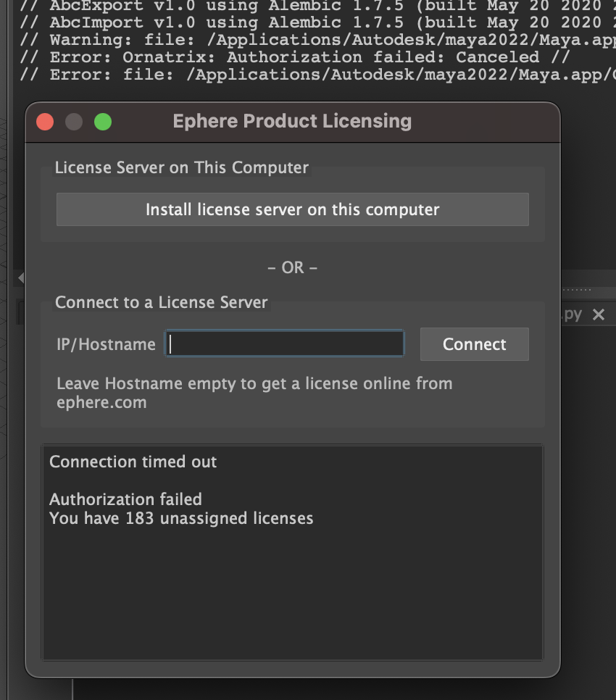Focus the IP/Hostname text field

pyautogui.click(x=284, y=344)
